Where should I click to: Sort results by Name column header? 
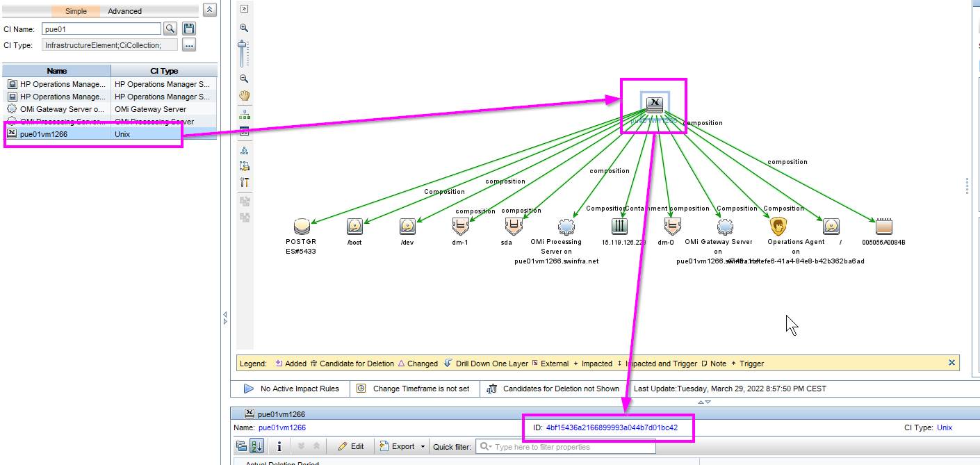tap(57, 71)
